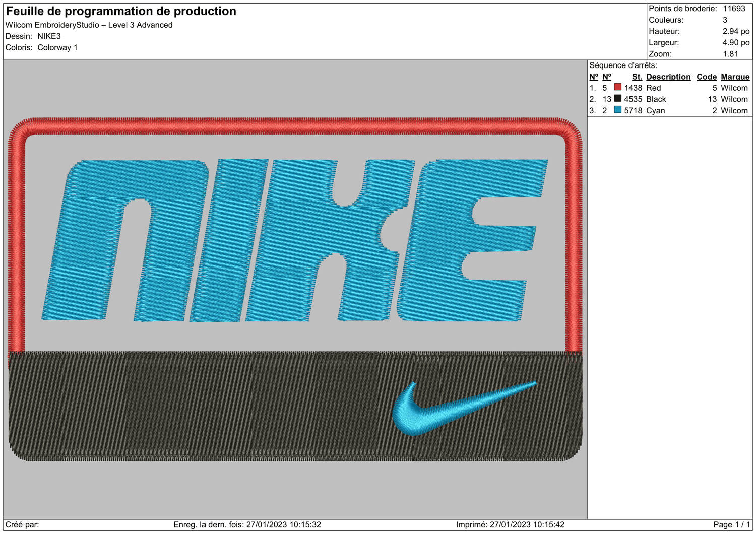Click the design name 'NIKE3'
The image size is (756, 534).
pos(49,36)
